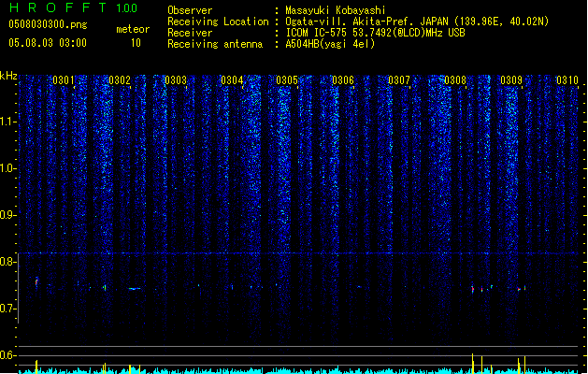Click the 0306 time marker

(343, 80)
